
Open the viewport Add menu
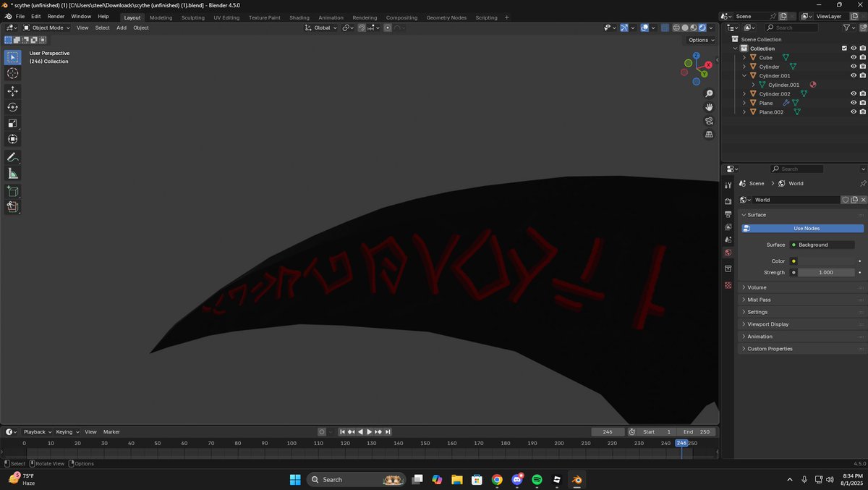pyautogui.click(x=122, y=28)
